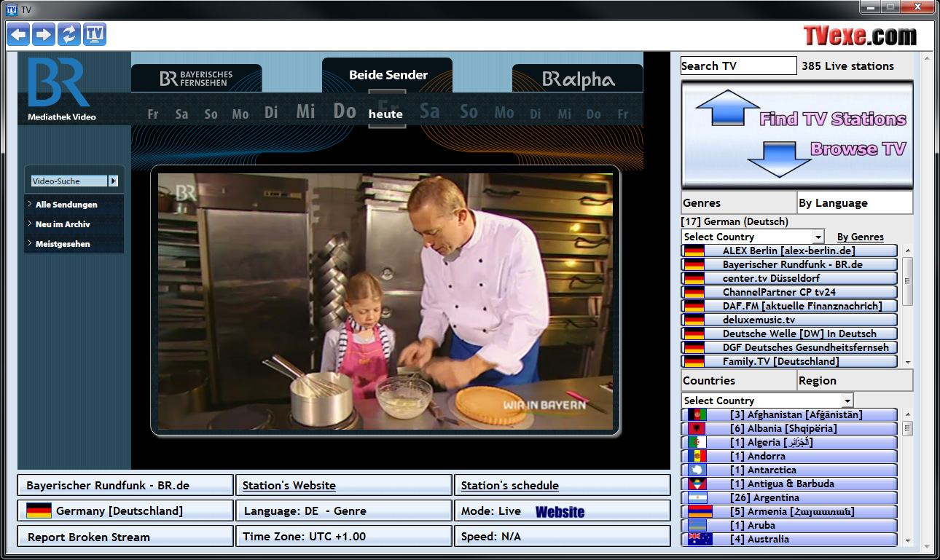
Task: Open the Countries tab
Action: (x=739, y=380)
